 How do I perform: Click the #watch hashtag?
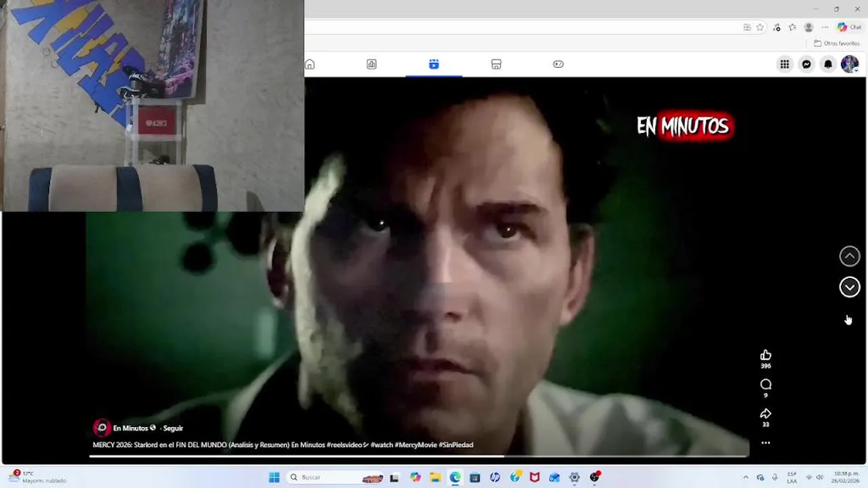[x=381, y=445]
